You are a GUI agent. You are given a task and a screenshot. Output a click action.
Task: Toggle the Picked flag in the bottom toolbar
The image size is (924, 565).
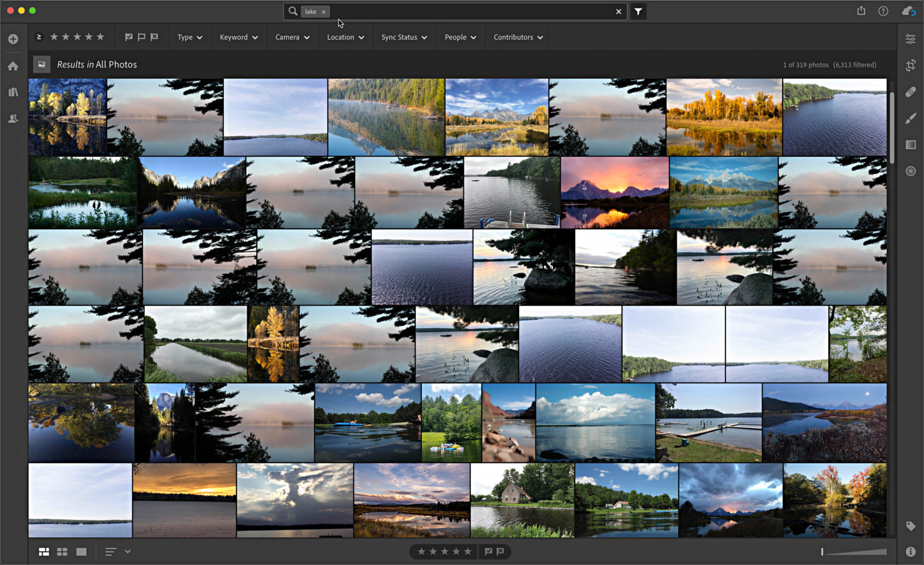[x=488, y=551]
